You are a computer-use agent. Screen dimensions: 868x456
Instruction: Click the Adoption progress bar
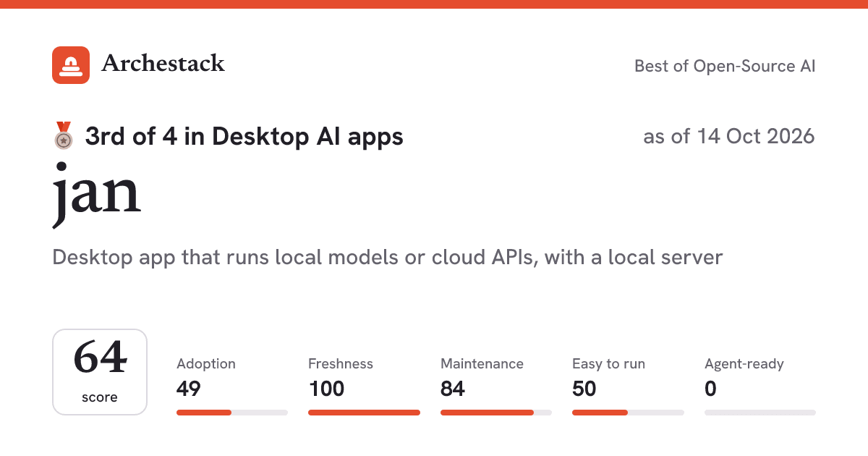232,413
